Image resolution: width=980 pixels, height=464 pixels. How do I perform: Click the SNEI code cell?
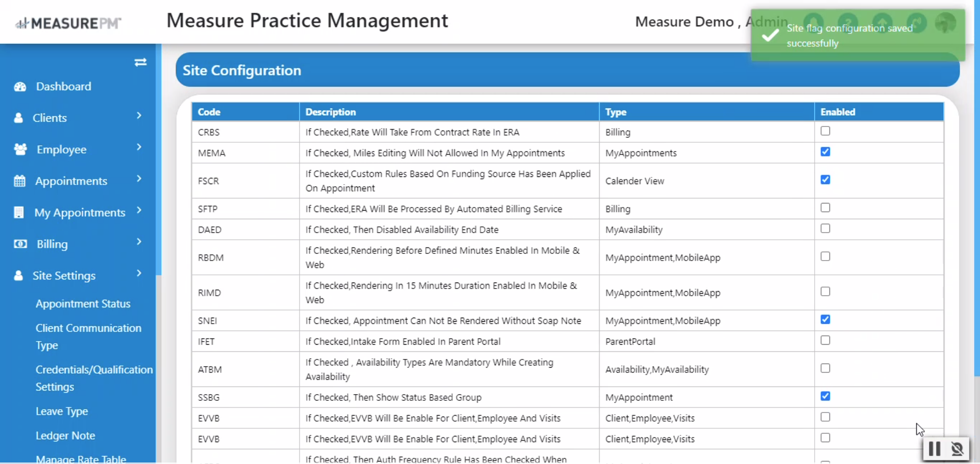(246, 321)
